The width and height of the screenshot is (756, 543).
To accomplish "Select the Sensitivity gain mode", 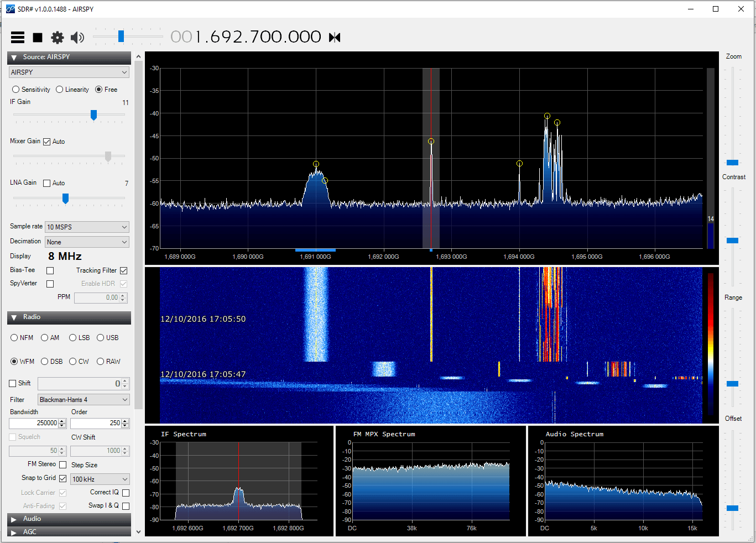I will point(16,90).
